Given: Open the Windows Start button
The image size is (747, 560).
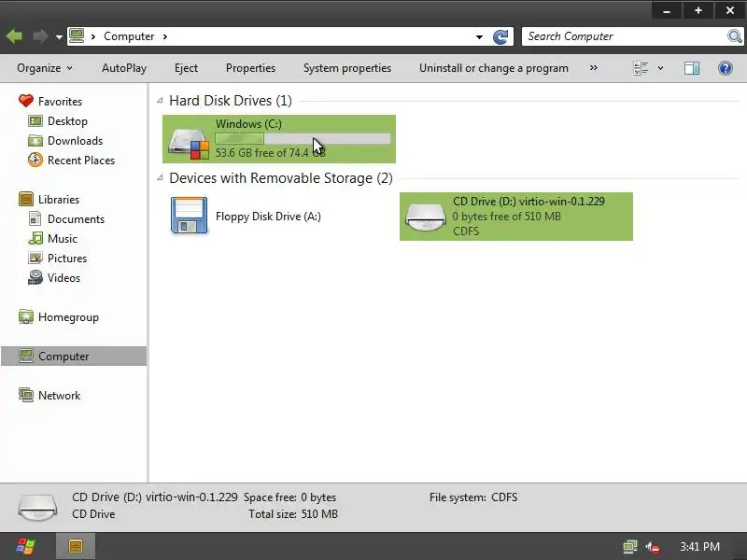Looking at the screenshot, I should click(x=25, y=546).
